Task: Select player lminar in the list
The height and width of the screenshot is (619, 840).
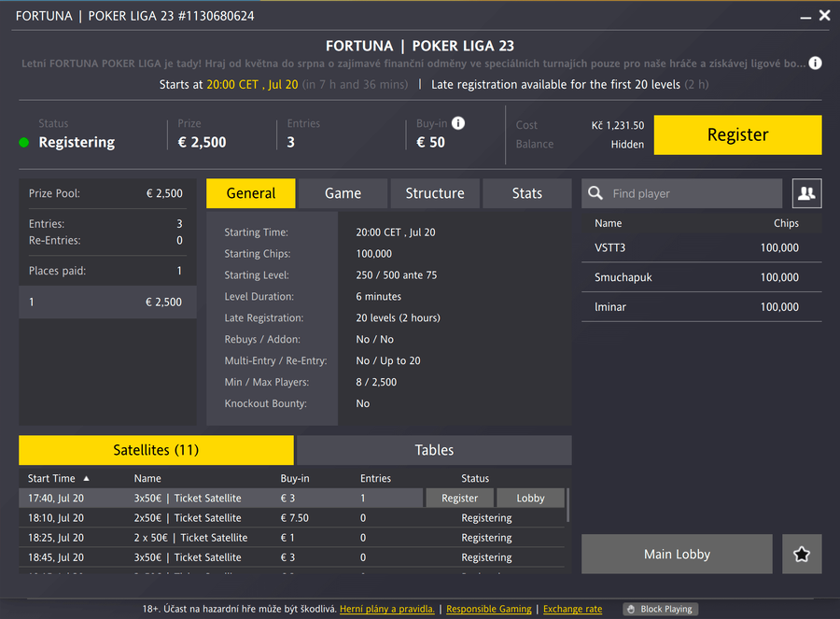Action: coord(702,307)
